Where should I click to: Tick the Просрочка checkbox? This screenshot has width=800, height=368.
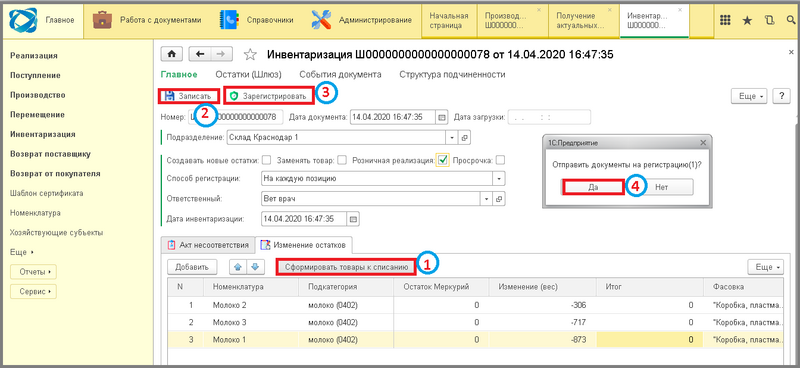[x=501, y=160]
